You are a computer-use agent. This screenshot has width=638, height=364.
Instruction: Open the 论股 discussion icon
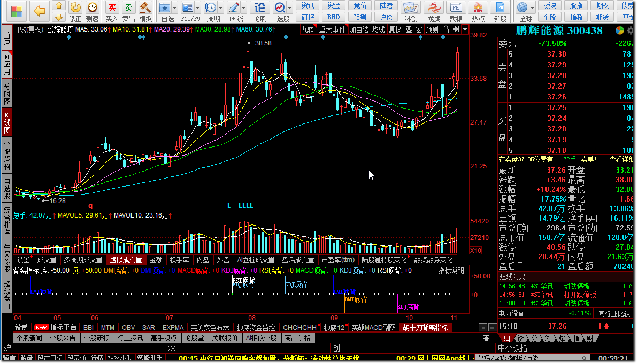point(259,11)
